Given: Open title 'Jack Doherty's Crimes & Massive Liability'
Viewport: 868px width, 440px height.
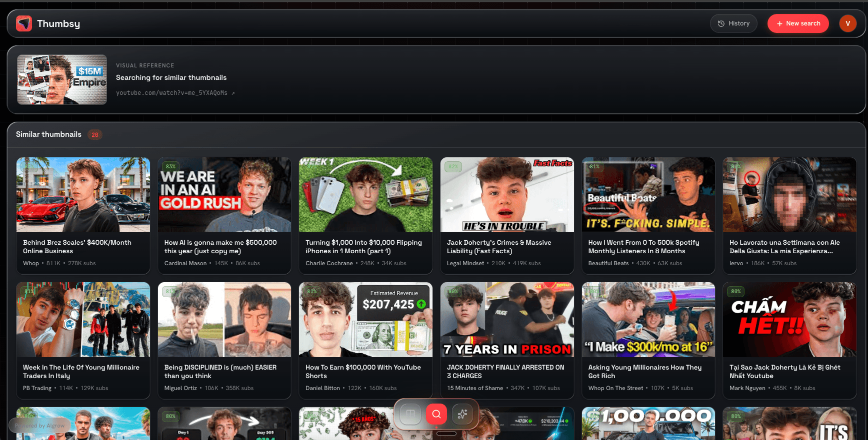Looking at the screenshot, I should pos(499,247).
